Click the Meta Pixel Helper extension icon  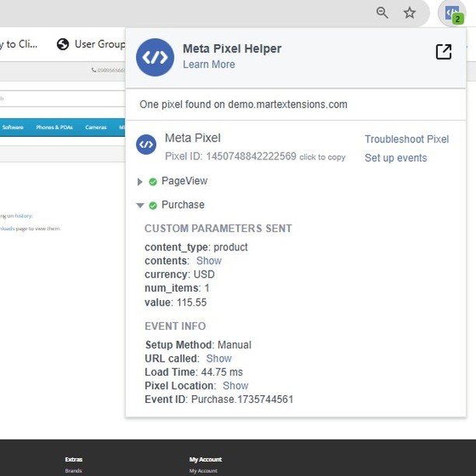[x=452, y=14]
